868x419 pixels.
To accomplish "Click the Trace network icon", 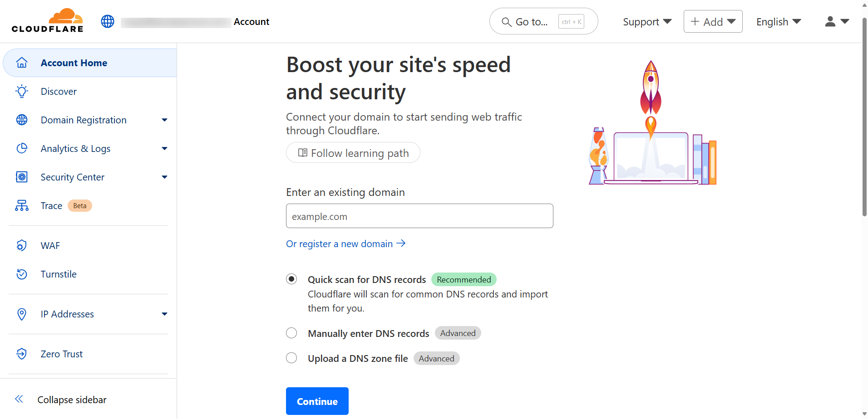I will (22, 206).
